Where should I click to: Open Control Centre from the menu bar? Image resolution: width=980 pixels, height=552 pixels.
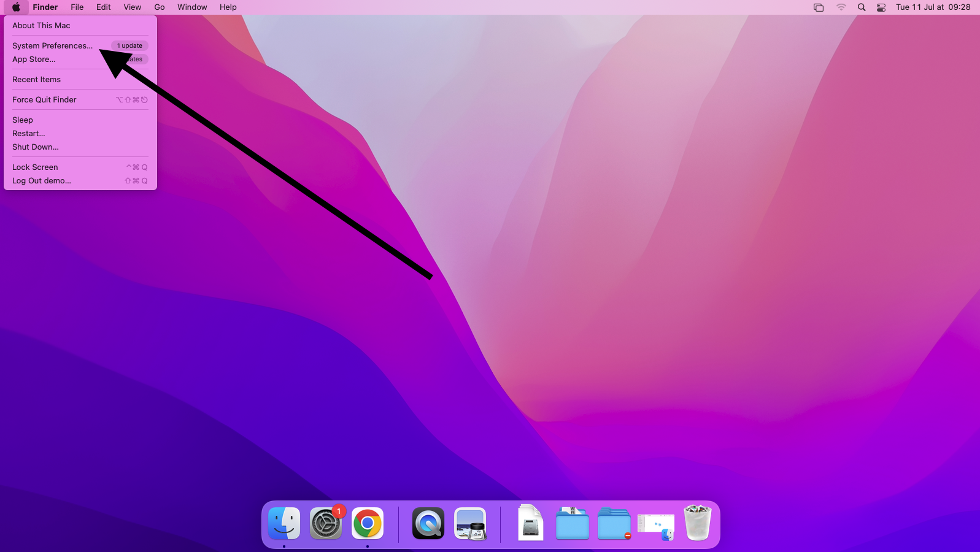coord(881,7)
